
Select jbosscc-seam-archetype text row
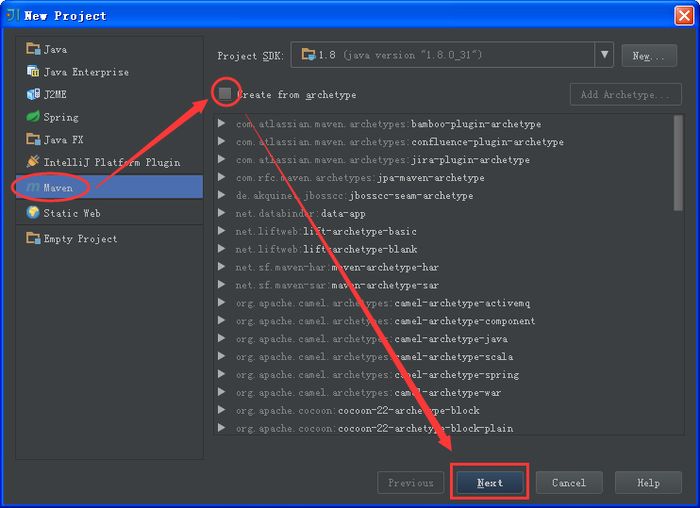(x=354, y=195)
